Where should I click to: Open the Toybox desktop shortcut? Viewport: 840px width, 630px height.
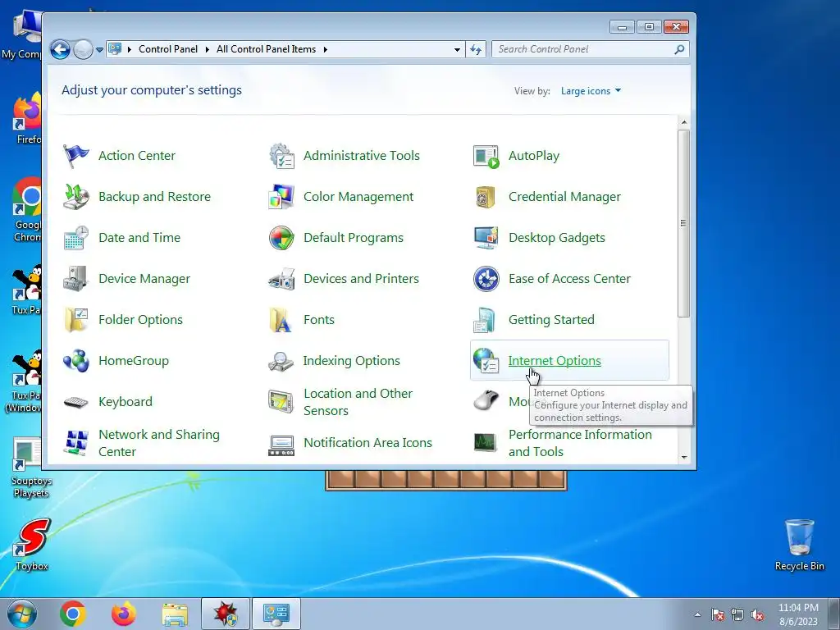pos(32,545)
